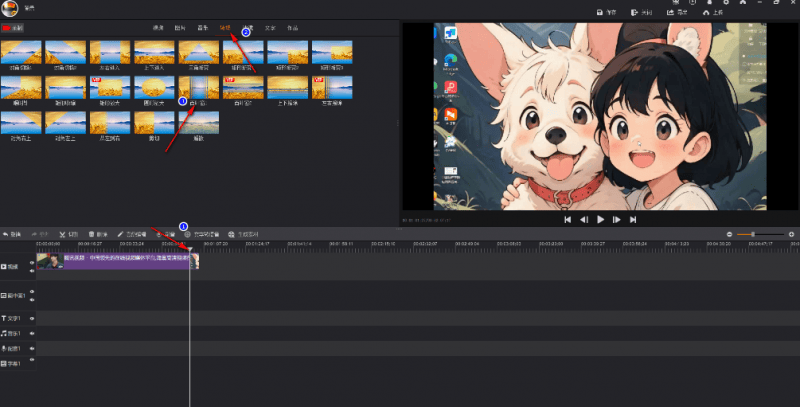Click the trash delete icon in timeline toolbar
The image size is (800, 407).
[x=92, y=234]
